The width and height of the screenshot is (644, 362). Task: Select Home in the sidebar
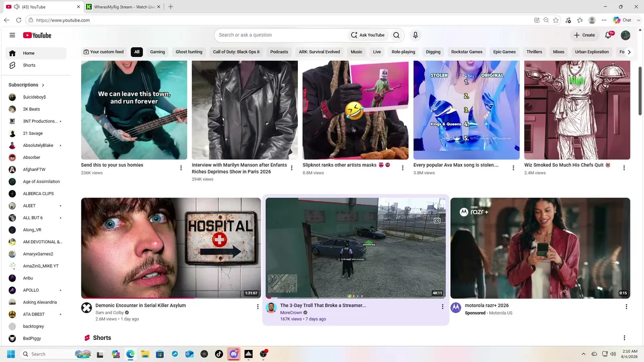(35, 53)
